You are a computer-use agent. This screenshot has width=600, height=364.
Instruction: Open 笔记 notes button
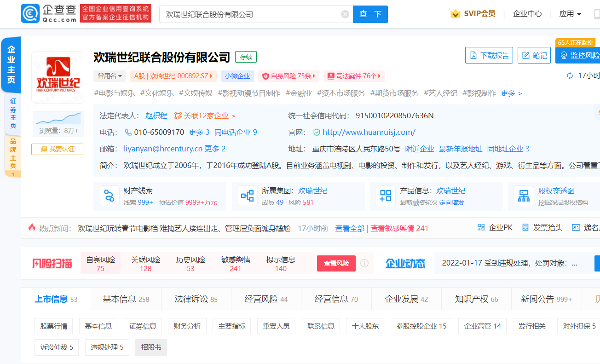pyautogui.click(x=534, y=55)
